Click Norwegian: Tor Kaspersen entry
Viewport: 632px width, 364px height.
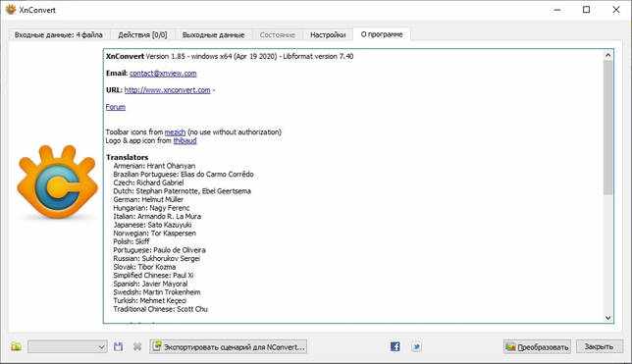tap(155, 234)
